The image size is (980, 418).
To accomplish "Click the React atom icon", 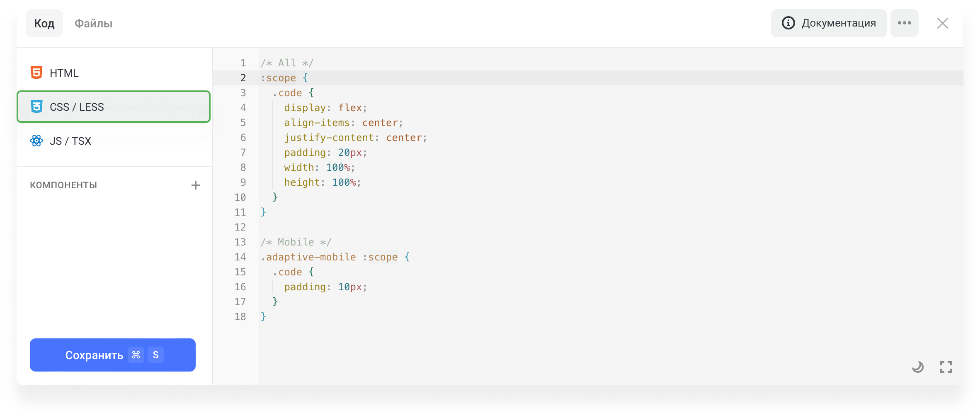I will point(36,141).
